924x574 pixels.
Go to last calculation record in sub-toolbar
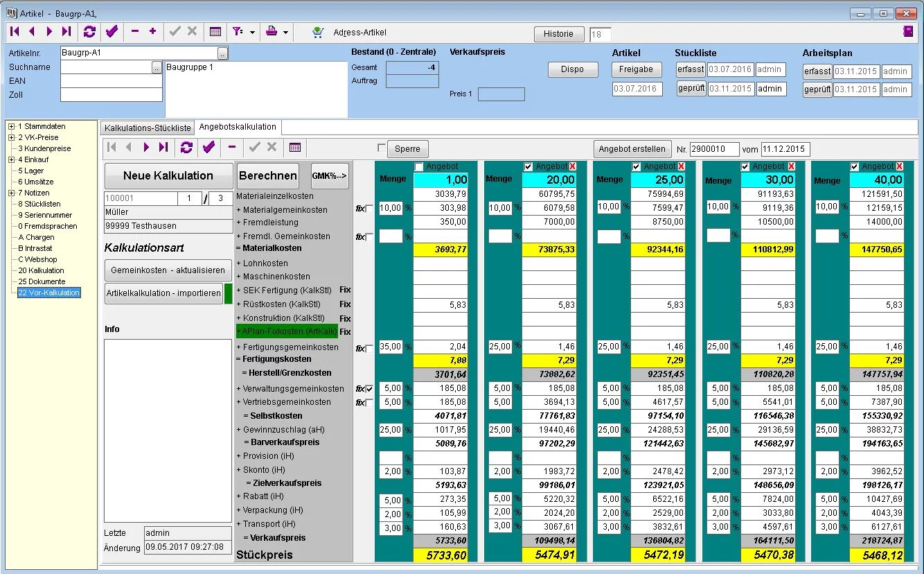tap(163, 147)
